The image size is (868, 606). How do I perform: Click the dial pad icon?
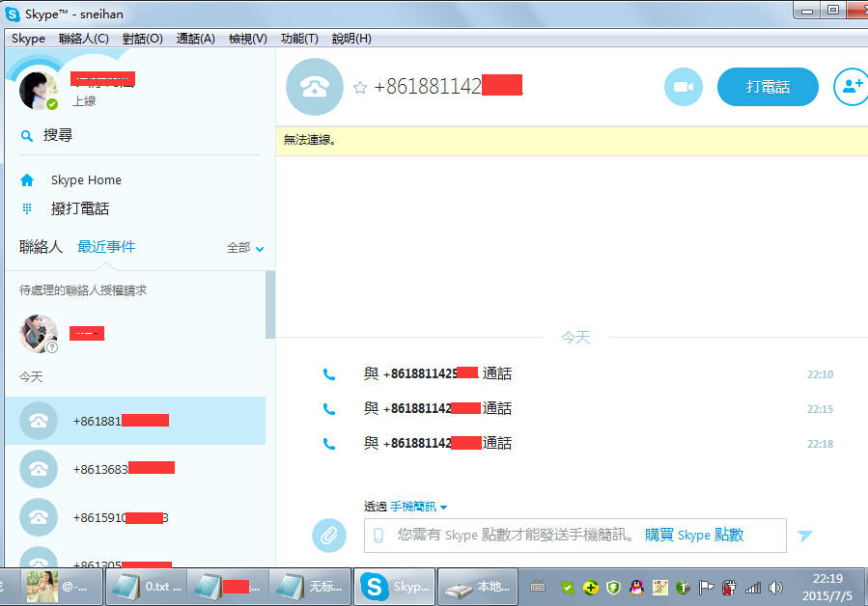(x=27, y=208)
